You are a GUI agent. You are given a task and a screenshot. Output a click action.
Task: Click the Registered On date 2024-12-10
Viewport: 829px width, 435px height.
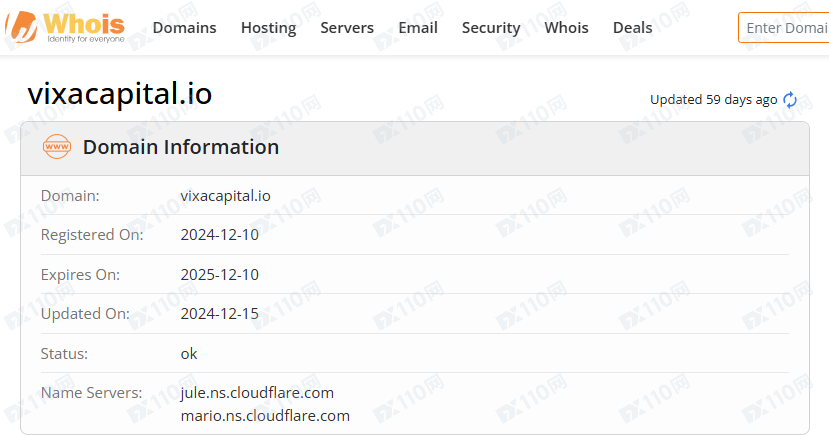[x=219, y=235]
